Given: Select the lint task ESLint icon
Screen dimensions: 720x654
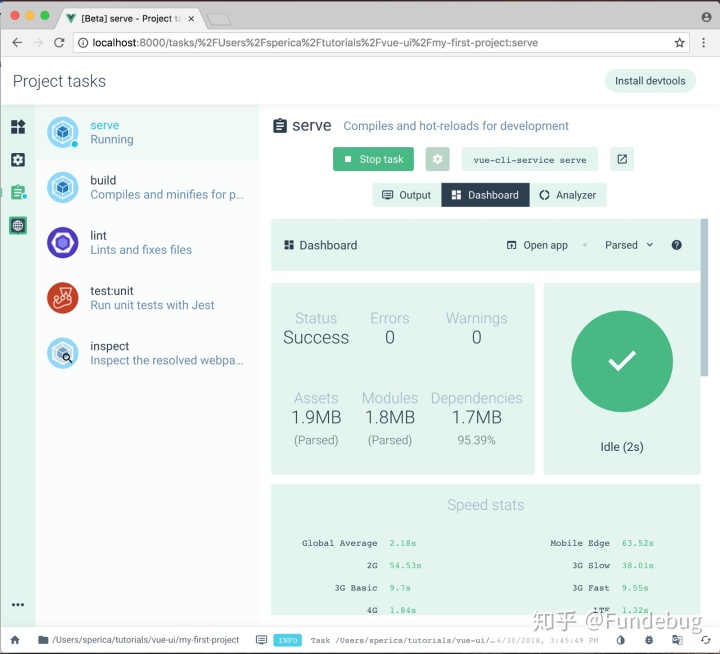Looking at the screenshot, I should click(x=63, y=242).
